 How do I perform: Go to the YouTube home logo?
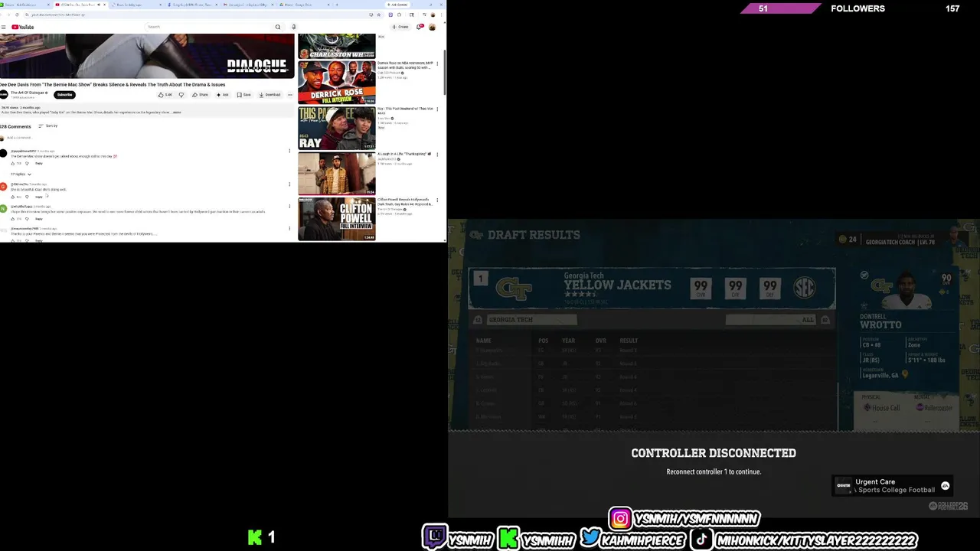pos(23,27)
